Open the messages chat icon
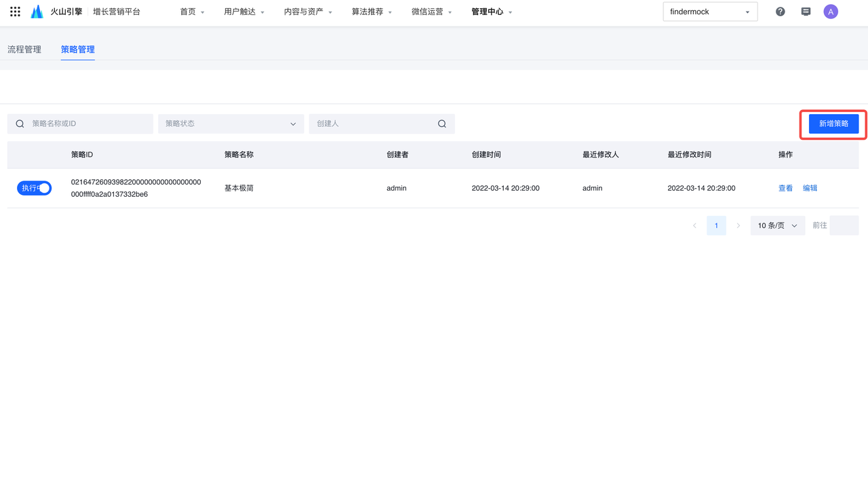 [806, 12]
